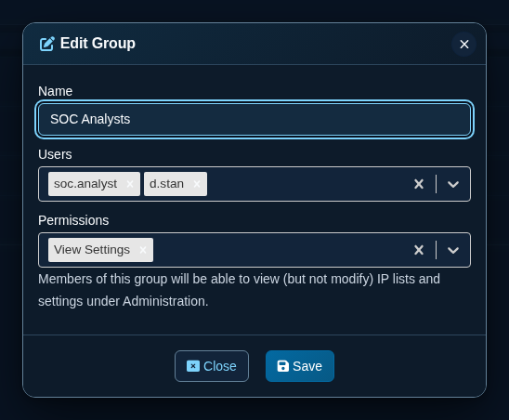Expand the Permissions dropdown list
Viewport: 509px width, 420px height.
453,250
